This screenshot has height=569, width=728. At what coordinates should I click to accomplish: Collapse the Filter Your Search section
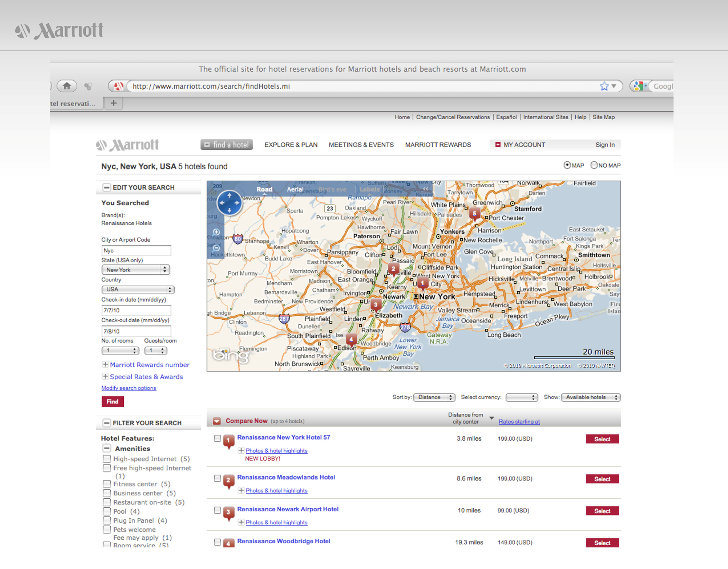pos(106,423)
